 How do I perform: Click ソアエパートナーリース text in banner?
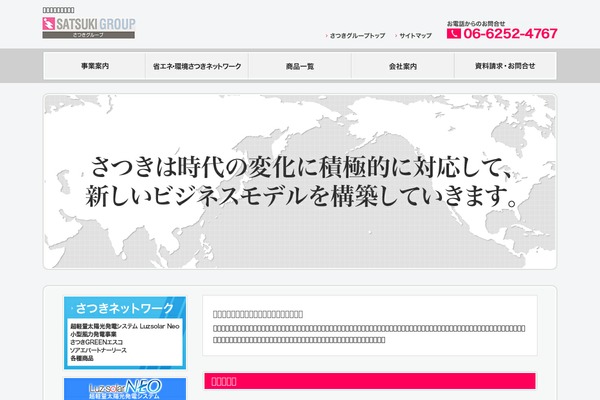tap(98, 350)
